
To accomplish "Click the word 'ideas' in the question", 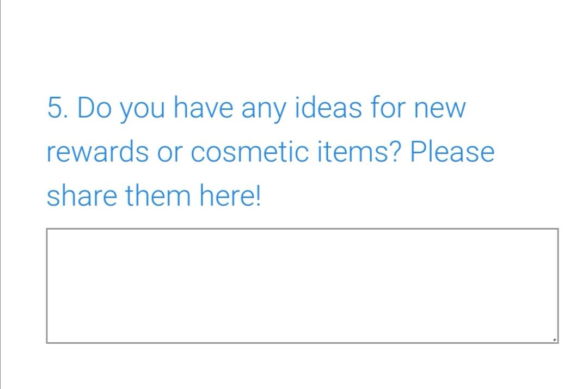I will coord(328,108).
